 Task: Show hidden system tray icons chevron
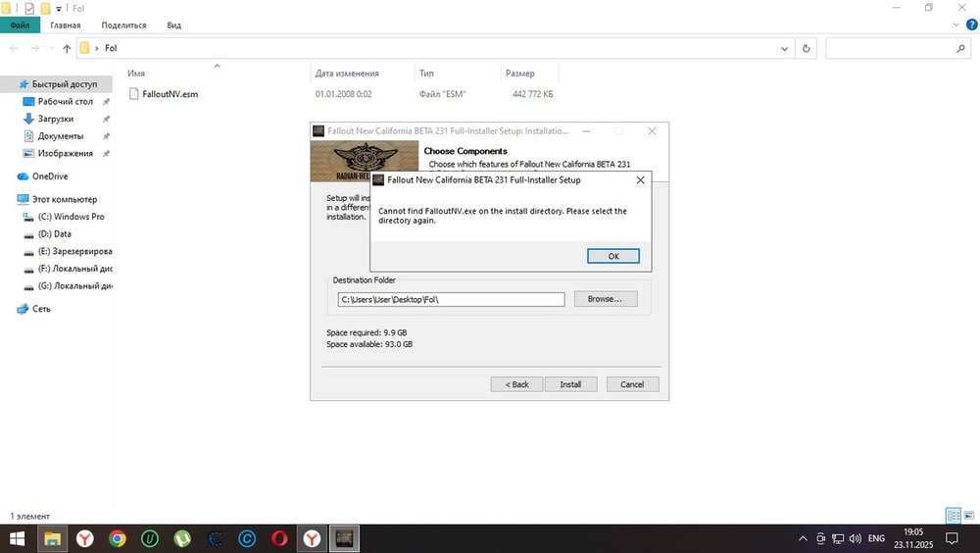click(x=804, y=538)
